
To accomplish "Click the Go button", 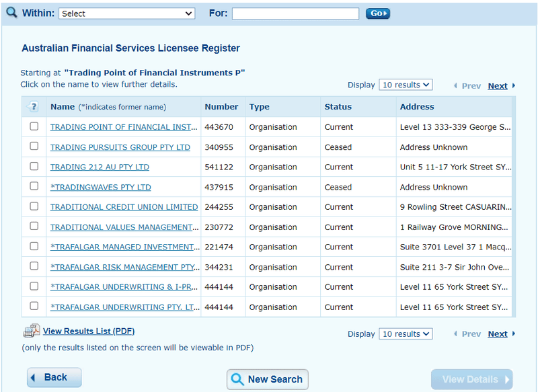I will pyautogui.click(x=378, y=13).
